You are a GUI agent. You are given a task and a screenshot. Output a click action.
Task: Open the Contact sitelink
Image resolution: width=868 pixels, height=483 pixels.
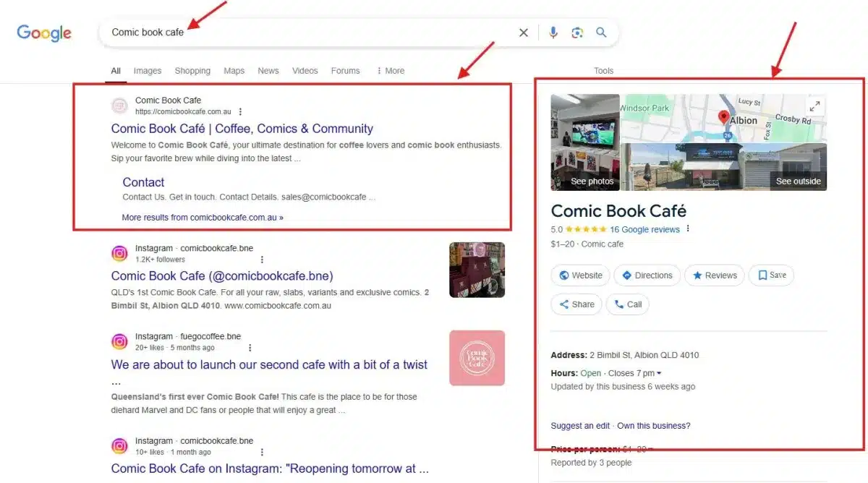click(x=143, y=182)
